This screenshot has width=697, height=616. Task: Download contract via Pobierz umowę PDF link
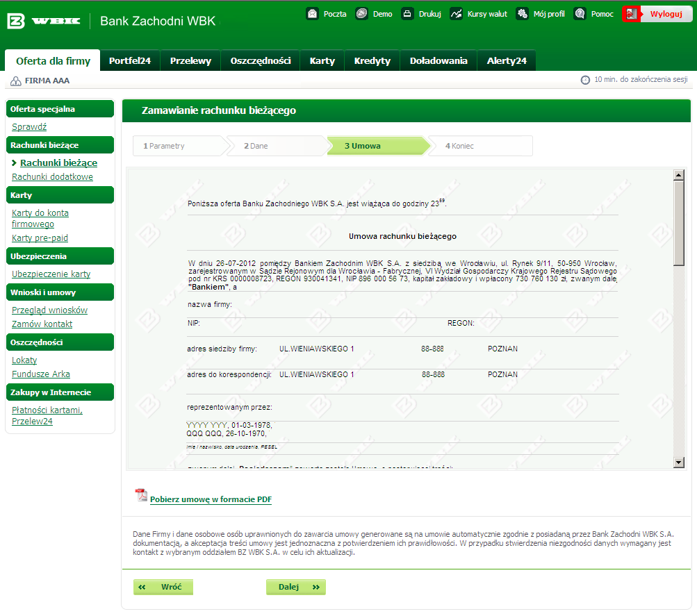(211, 499)
